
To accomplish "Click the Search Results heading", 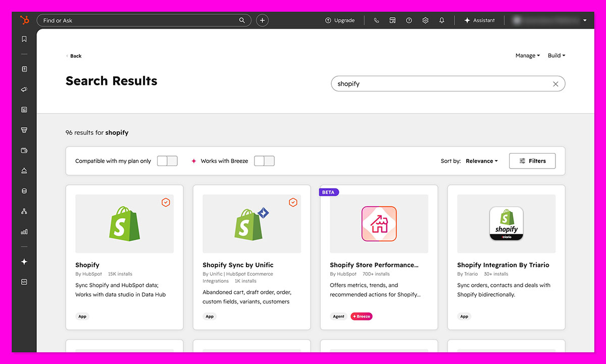I will (x=112, y=81).
